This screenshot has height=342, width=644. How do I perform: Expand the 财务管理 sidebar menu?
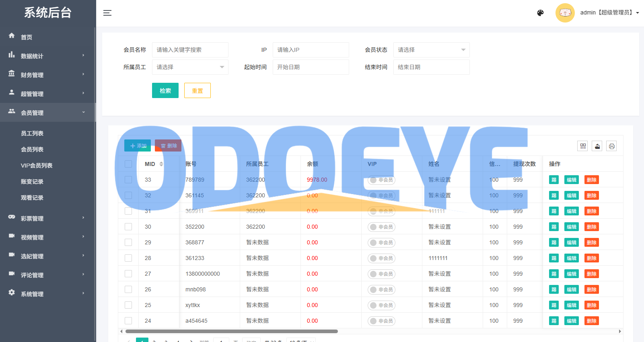(x=47, y=75)
